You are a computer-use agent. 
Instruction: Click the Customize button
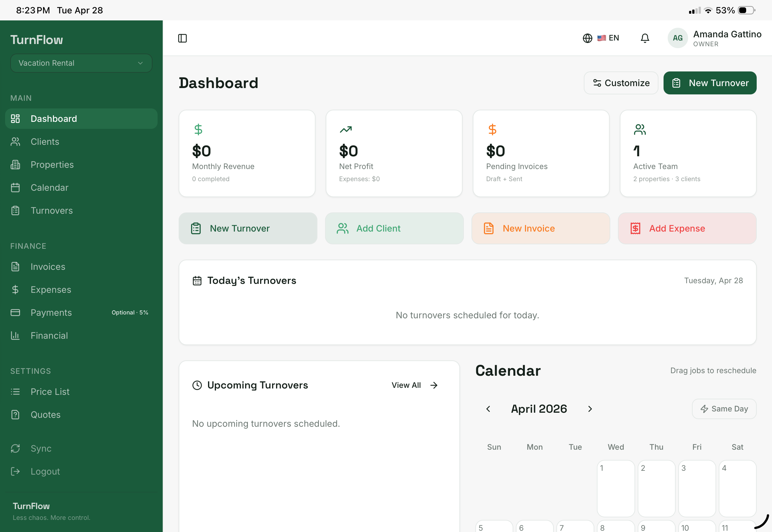621,83
